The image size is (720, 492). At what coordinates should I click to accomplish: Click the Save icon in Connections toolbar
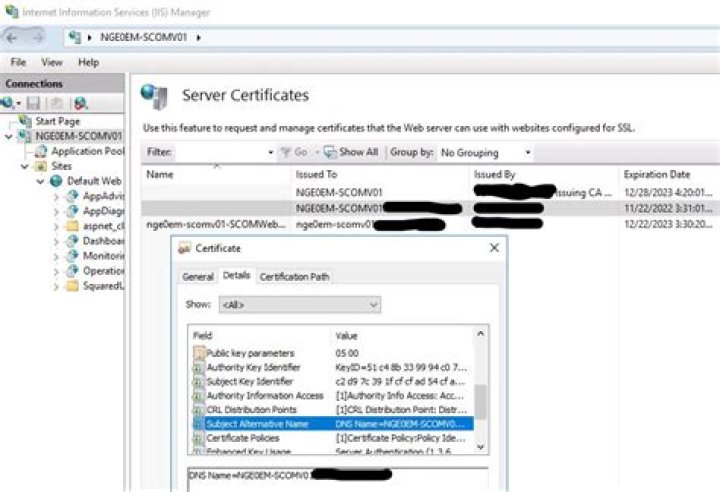point(33,103)
